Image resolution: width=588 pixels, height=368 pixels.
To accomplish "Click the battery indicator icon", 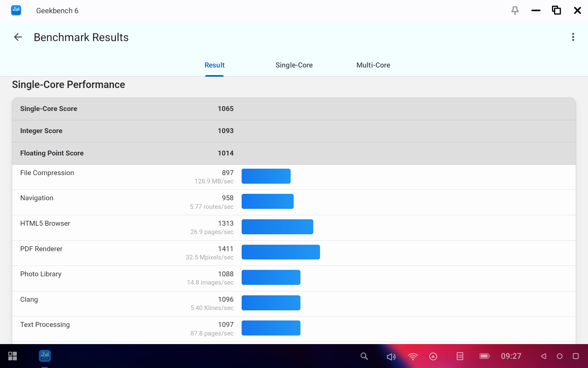I will [484, 356].
